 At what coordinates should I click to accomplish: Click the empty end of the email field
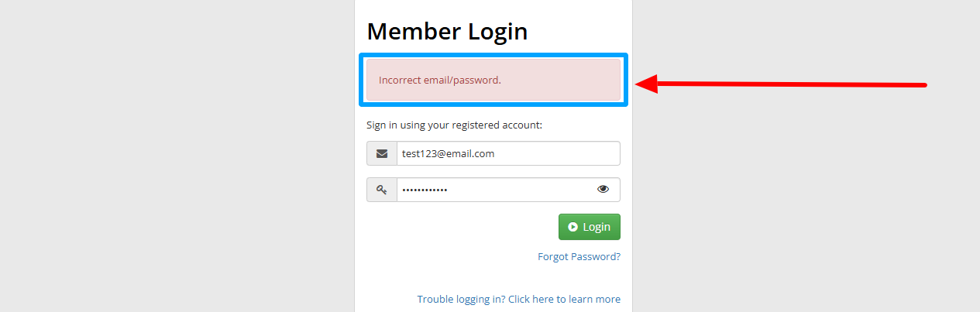[x=566, y=153]
